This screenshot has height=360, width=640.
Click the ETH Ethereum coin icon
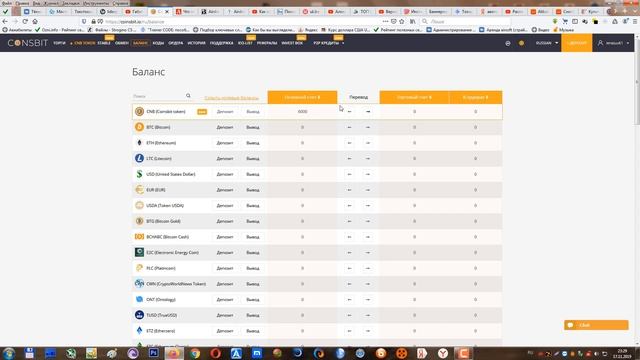click(x=140, y=143)
